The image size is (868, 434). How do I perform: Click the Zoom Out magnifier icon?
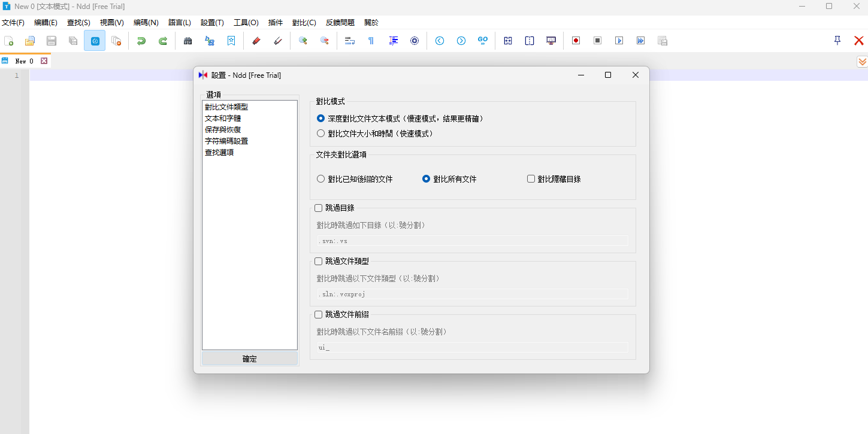[325, 41]
